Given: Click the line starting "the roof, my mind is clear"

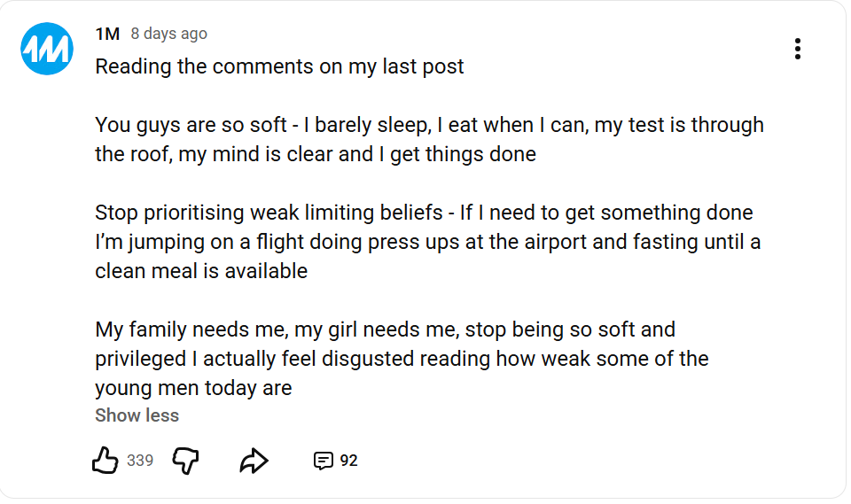Looking at the screenshot, I should [316, 154].
